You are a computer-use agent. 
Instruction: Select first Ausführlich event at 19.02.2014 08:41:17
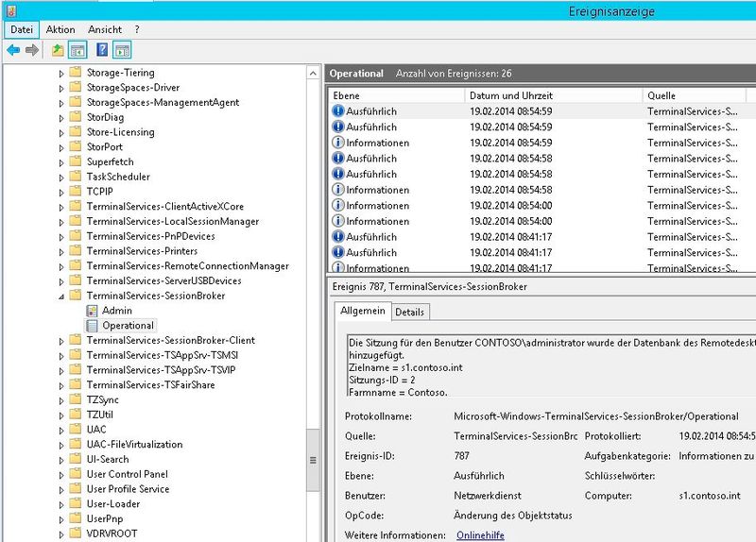(x=540, y=237)
